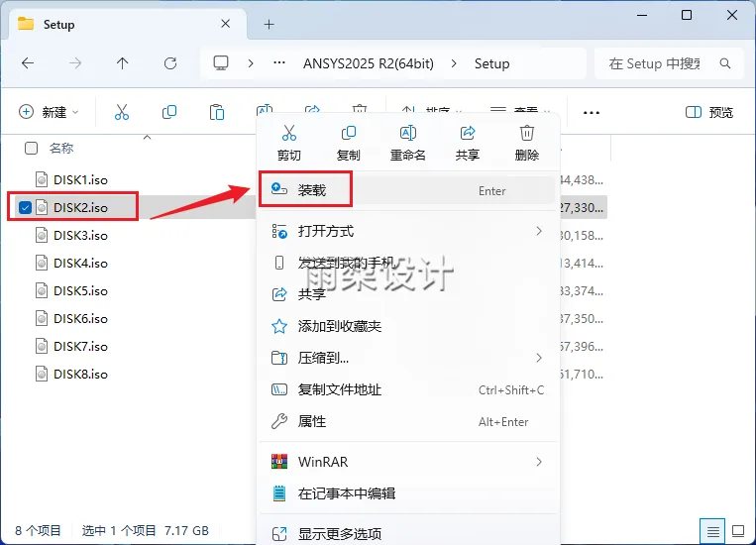
Task: Choose 在记事本中编辑
Action: pos(408,493)
